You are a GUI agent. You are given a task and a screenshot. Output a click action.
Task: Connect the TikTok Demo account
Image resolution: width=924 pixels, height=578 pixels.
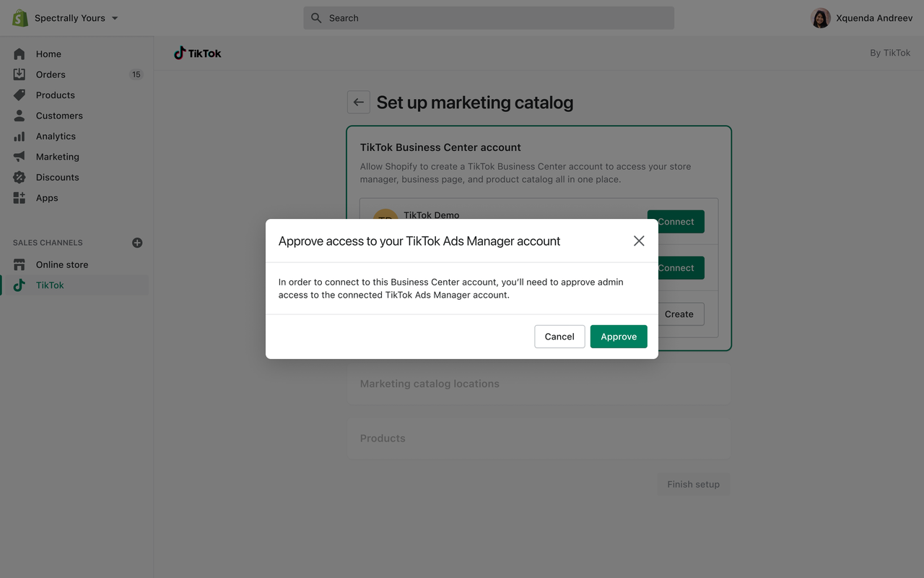[676, 222]
